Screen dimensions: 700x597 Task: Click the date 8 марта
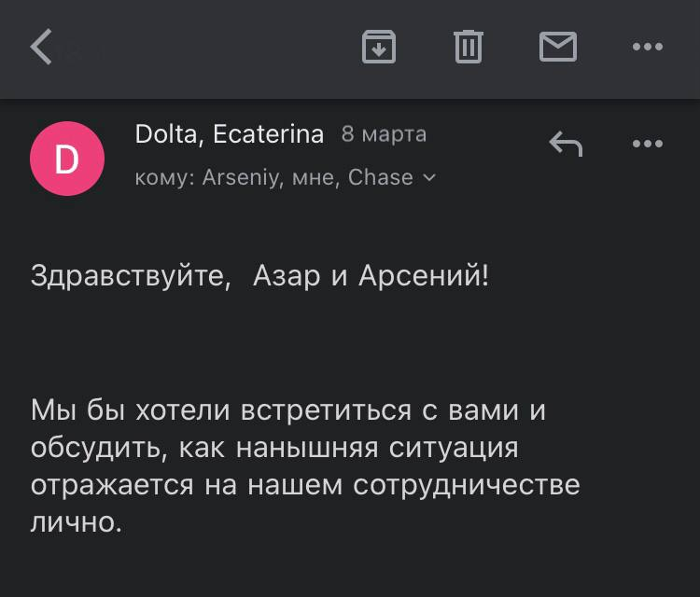(384, 134)
